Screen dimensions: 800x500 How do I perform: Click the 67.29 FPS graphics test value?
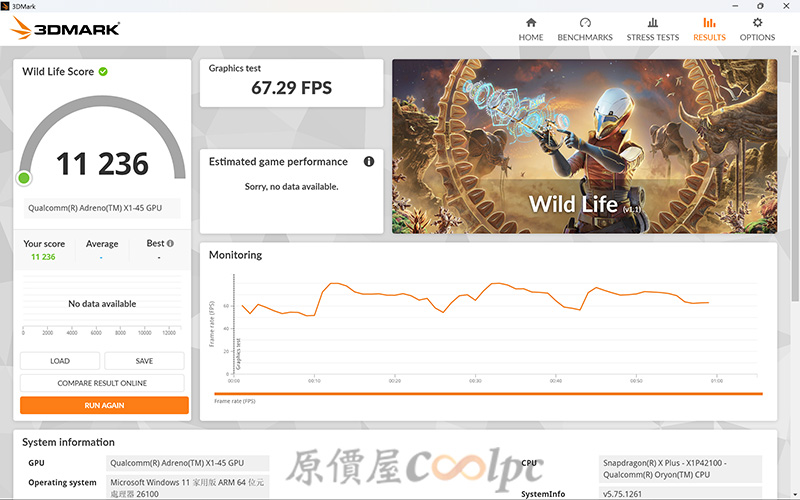pos(291,88)
